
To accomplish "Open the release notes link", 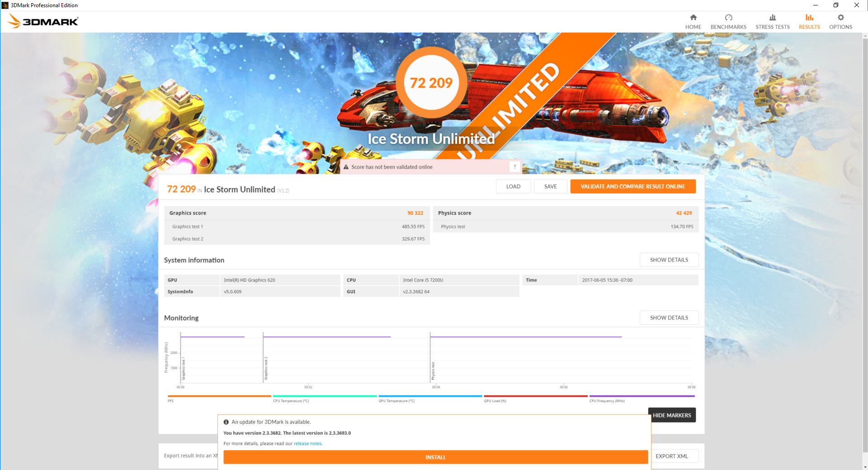I will point(308,443).
